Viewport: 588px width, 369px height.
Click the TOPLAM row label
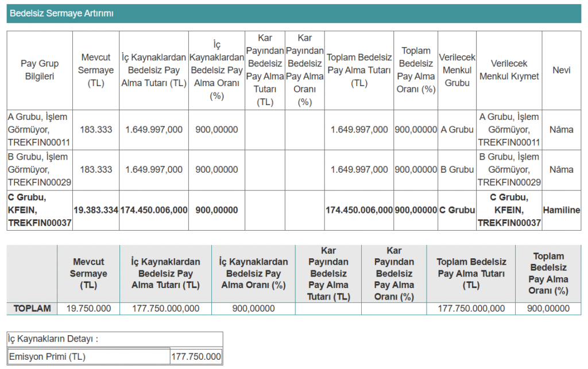click(32, 309)
